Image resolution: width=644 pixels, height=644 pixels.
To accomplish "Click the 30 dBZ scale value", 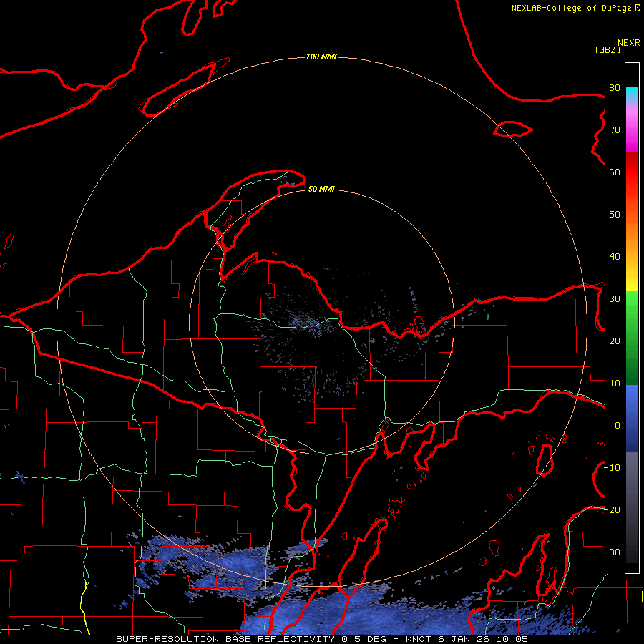I will [615, 298].
